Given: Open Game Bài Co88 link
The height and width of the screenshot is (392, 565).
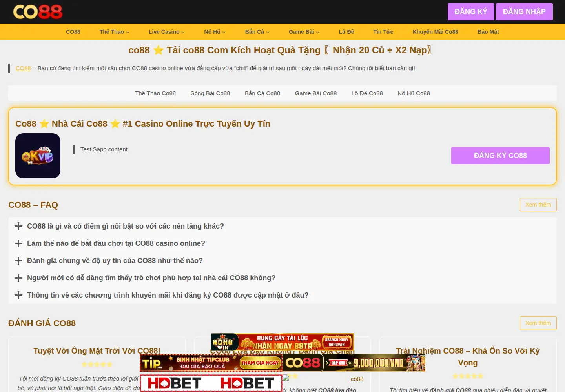Looking at the screenshot, I should [x=316, y=93].
